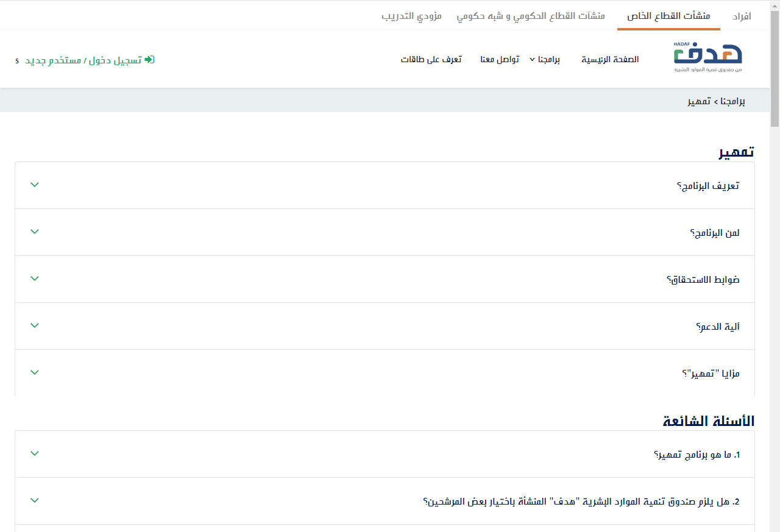Screen dimensions: 780x532
Task: Open تعرف على طاقات link
Action: coord(431,59)
